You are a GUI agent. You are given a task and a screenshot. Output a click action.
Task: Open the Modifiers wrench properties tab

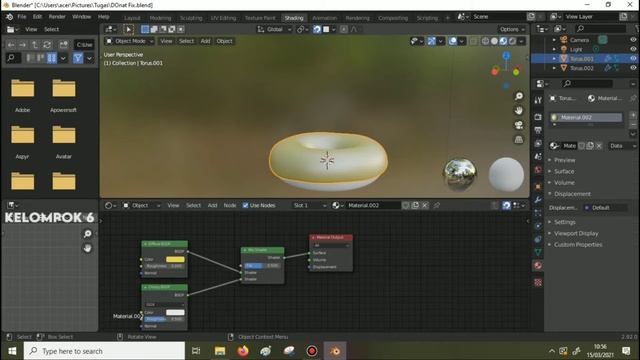pos(538,200)
